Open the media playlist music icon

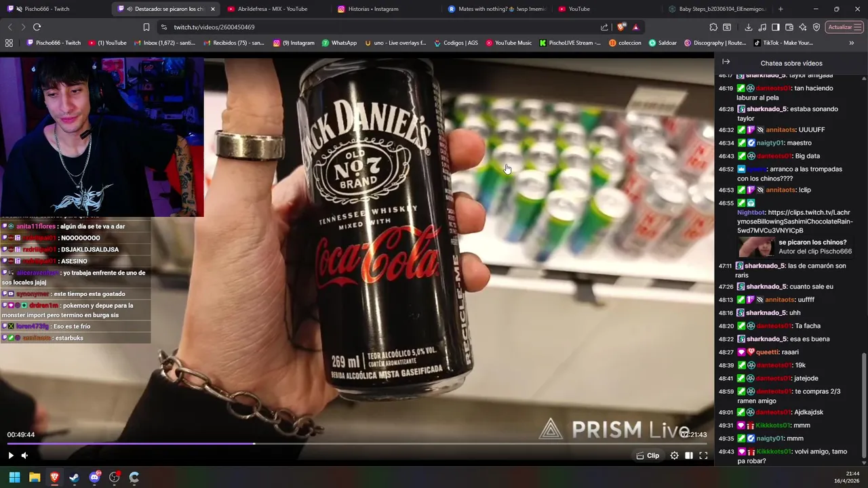coord(762,27)
